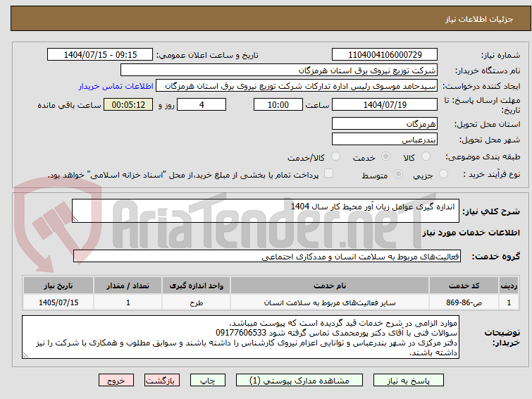Click service code cell ص-86-869
The image size is (532, 399).
tap(464, 302)
